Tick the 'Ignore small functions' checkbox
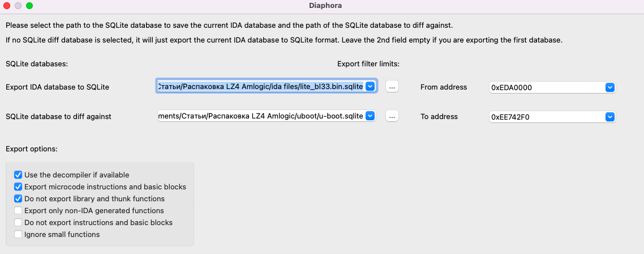 [18, 234]
